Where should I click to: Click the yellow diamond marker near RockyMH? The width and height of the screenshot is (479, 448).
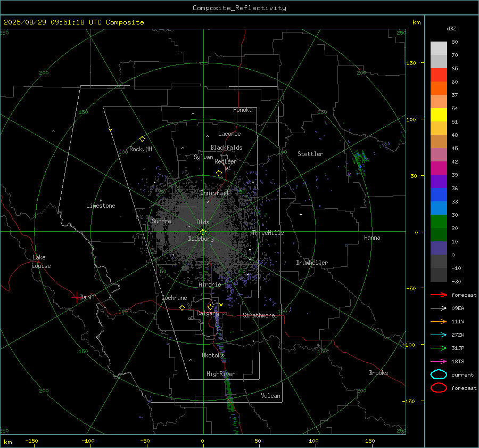142,139
